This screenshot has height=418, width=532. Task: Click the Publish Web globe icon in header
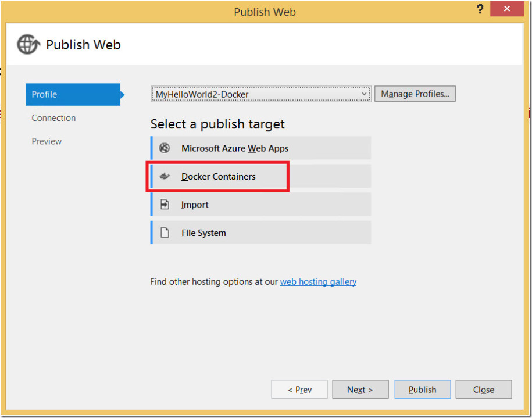pyautogui.click(x=28, y=44)
